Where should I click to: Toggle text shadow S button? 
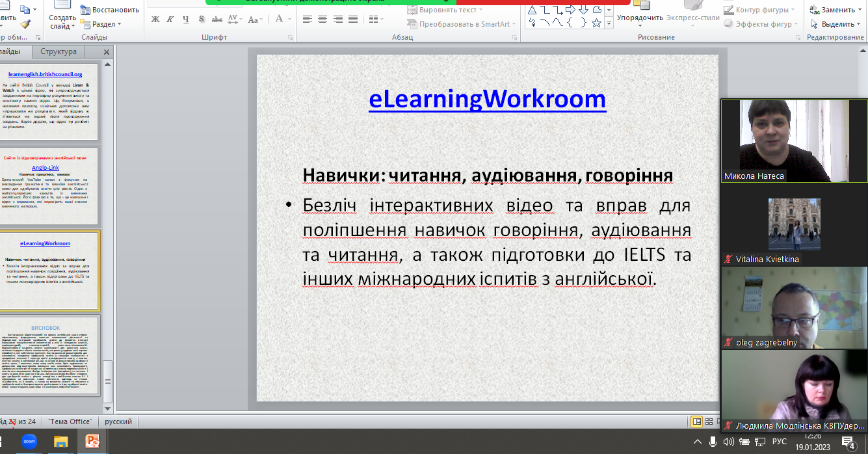(x=202, y=19)
